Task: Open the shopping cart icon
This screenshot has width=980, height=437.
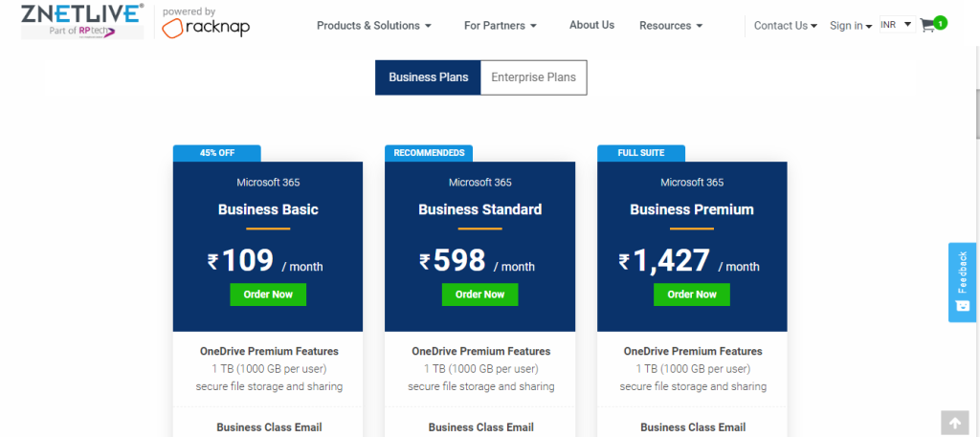Action: [x=927, y=26]
